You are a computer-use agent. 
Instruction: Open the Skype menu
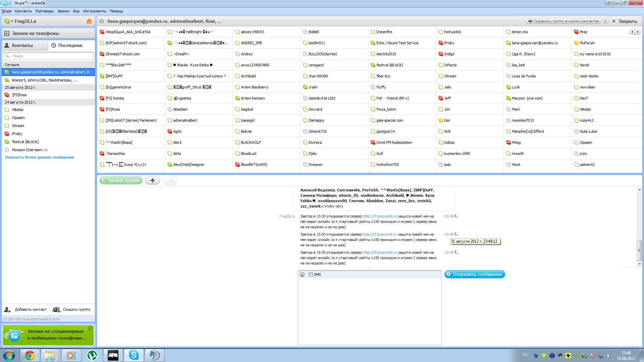pos(6,11)
